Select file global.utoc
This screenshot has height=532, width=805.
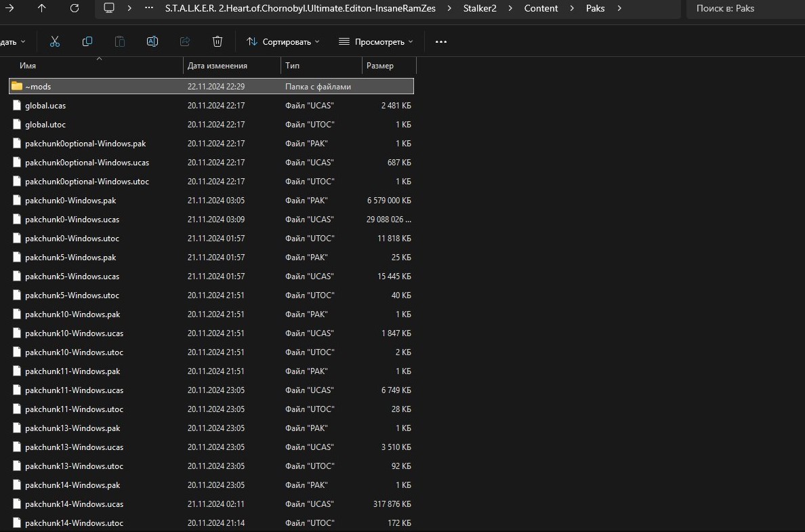coord(45,125)
